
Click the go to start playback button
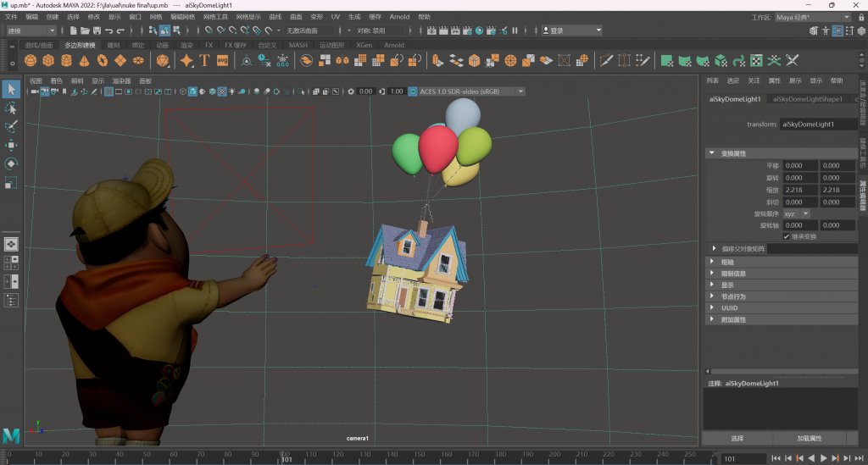(776, 458)
